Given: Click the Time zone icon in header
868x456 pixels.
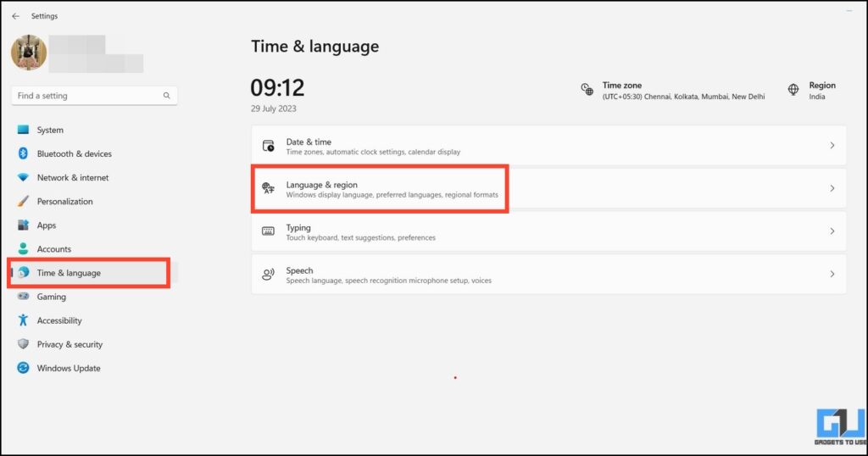Looking at the screenshot, I should [x=587, y=90].
